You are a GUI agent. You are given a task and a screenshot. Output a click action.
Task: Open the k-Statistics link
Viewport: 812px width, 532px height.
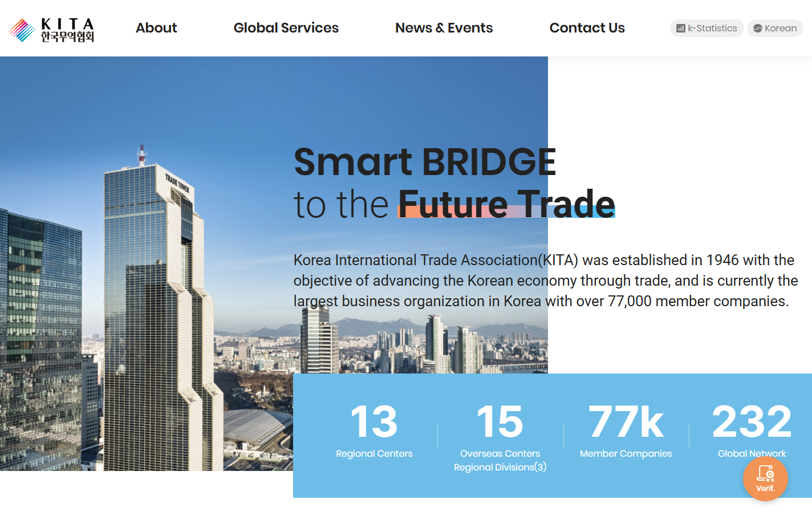[x=707, y=28]
